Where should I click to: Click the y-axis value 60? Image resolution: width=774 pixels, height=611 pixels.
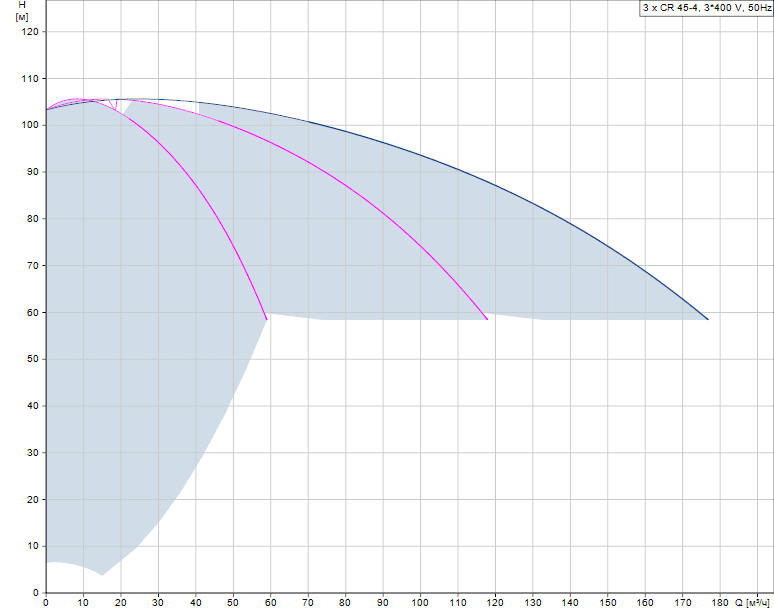coord(33,312)
